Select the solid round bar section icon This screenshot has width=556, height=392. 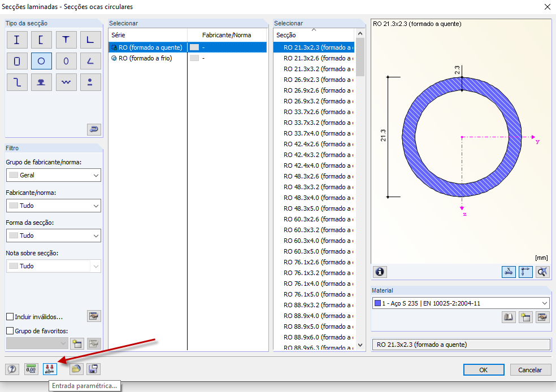tap(90, 82)
